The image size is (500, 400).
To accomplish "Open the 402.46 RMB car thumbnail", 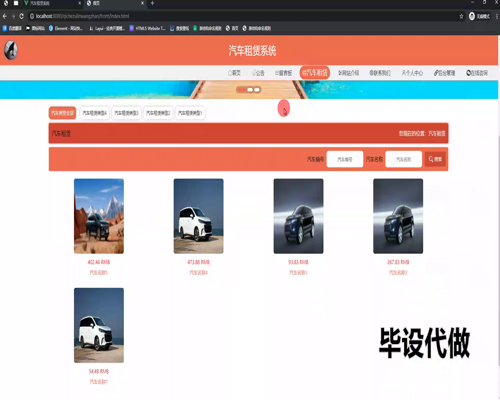I will click(99, 216).
